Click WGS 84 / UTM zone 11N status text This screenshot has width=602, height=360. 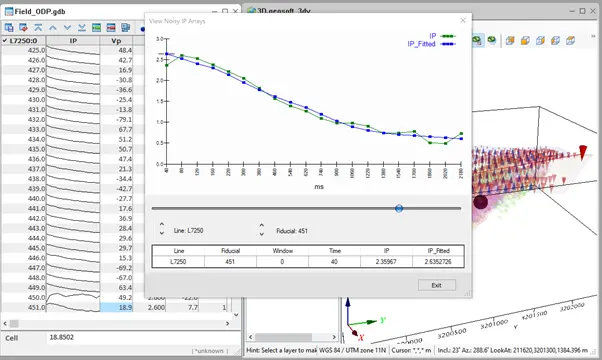click(x=352, y=350)
